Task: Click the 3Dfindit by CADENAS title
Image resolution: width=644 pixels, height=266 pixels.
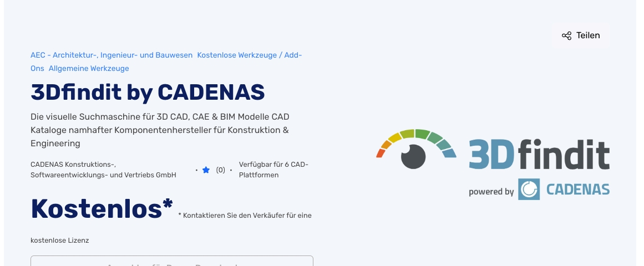Action: coord(148,92)
